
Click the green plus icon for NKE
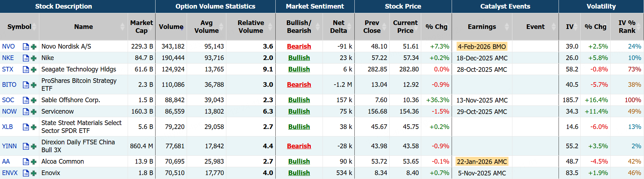coord(34,58)
